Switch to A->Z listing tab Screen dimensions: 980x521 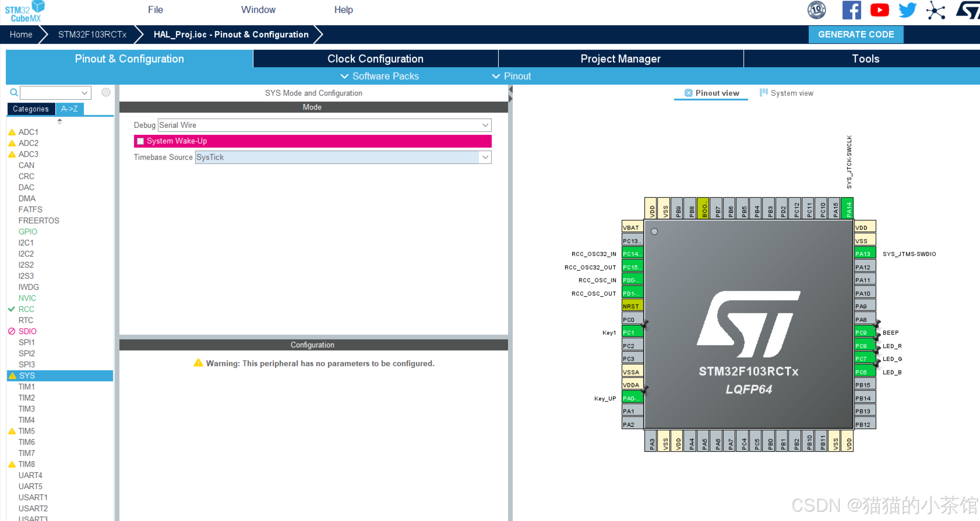[x=69, y=109]
